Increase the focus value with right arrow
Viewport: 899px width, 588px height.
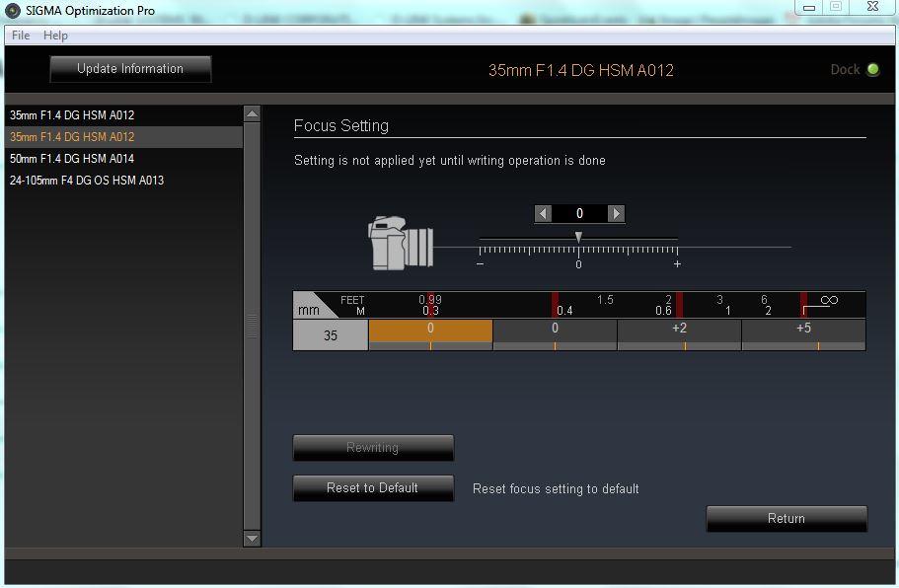click(617, 214)
